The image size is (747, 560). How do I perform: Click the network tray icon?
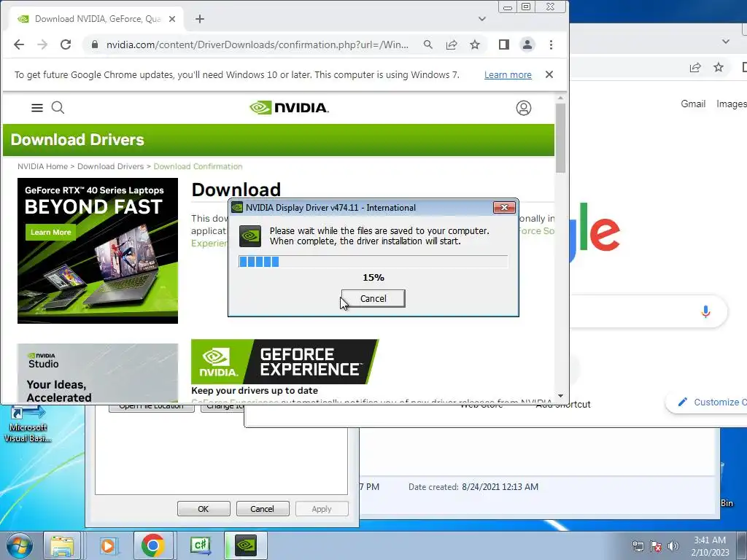638,546
